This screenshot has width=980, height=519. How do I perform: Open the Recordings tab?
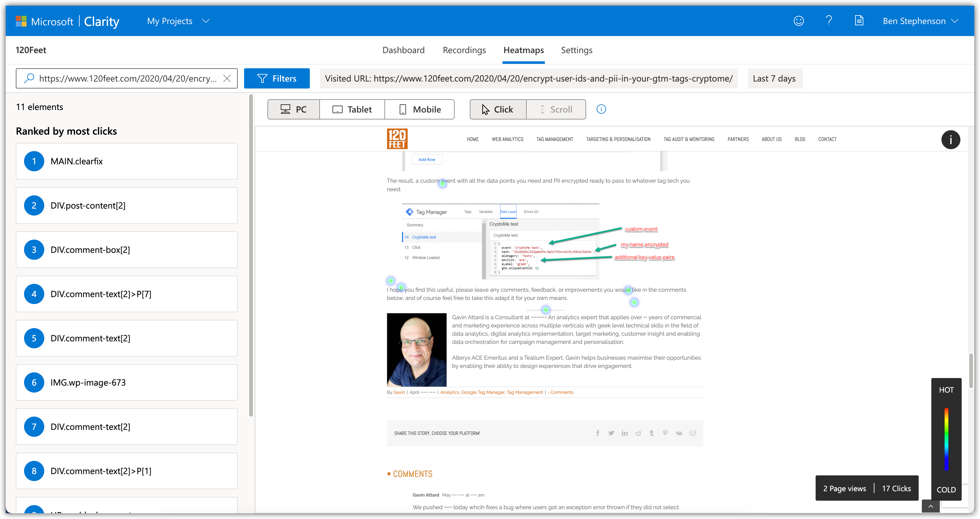[464, 50]
